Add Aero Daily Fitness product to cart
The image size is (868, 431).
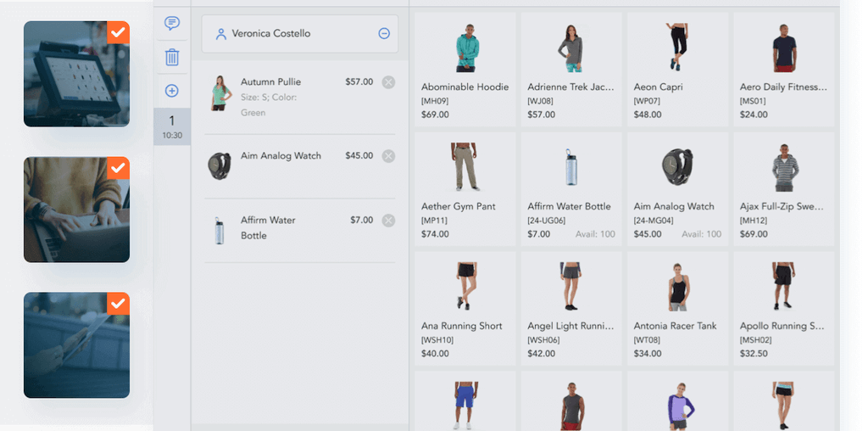pyautogui.click(x=784, y=70)
